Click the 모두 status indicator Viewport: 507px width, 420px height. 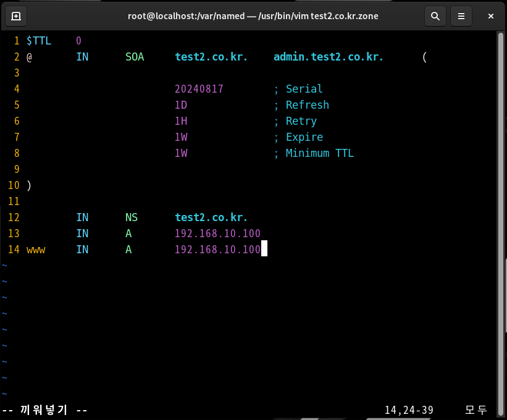476,410
